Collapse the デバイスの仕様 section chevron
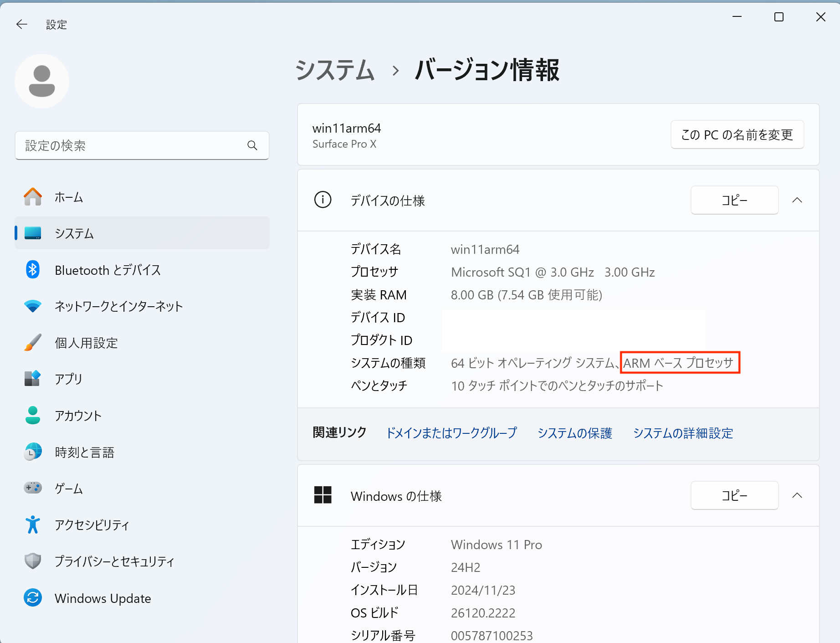The width and height of the screenshot is (840, 643). [x=797, y=200]
